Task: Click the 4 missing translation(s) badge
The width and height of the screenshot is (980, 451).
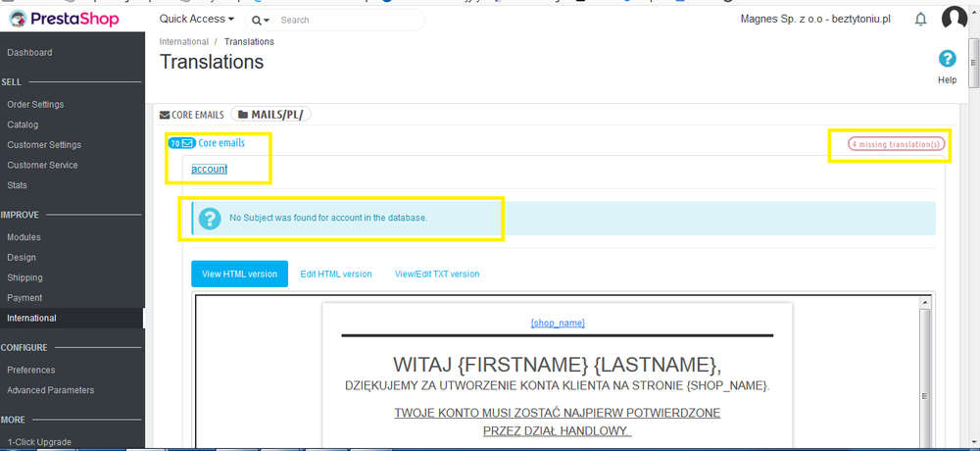Action: [x=897, y=144]
